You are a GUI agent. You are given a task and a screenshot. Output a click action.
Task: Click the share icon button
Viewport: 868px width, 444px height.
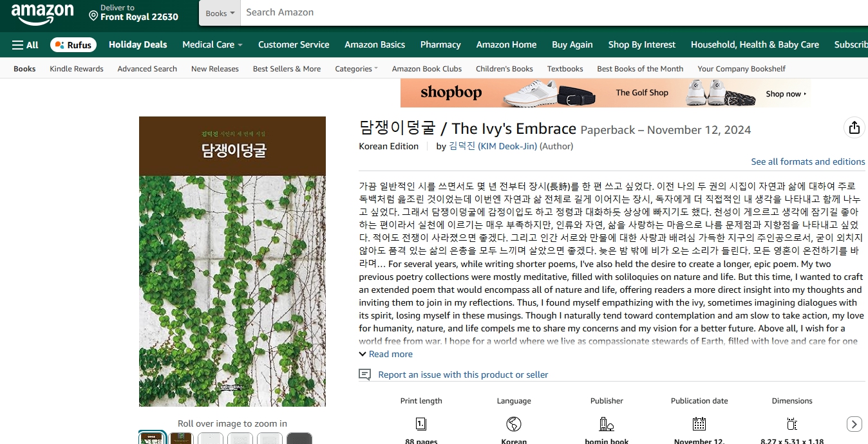coord(854,127)
